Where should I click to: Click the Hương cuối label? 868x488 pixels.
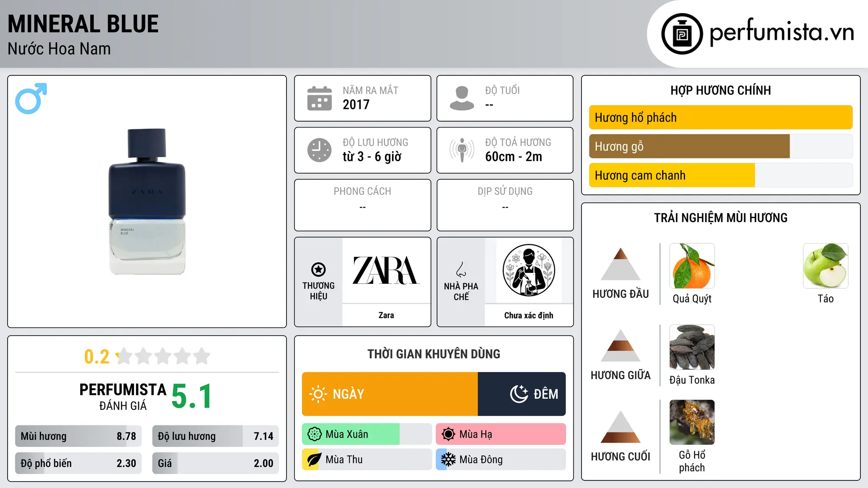click(x=621, y=457)
